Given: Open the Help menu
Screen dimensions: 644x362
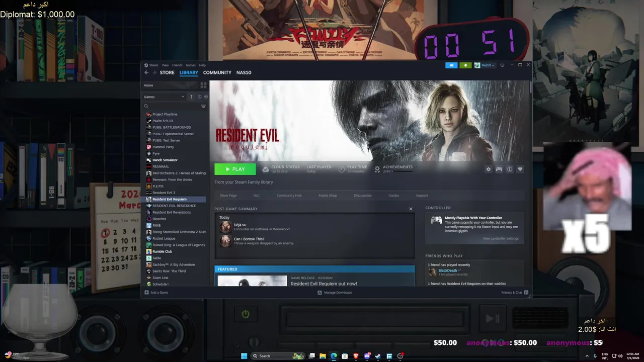Looking at the screenshot, I should [202, 65].
